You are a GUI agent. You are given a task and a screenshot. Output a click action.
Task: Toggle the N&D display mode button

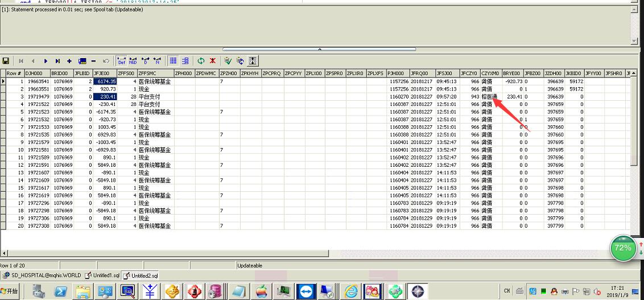coord(133,61)
